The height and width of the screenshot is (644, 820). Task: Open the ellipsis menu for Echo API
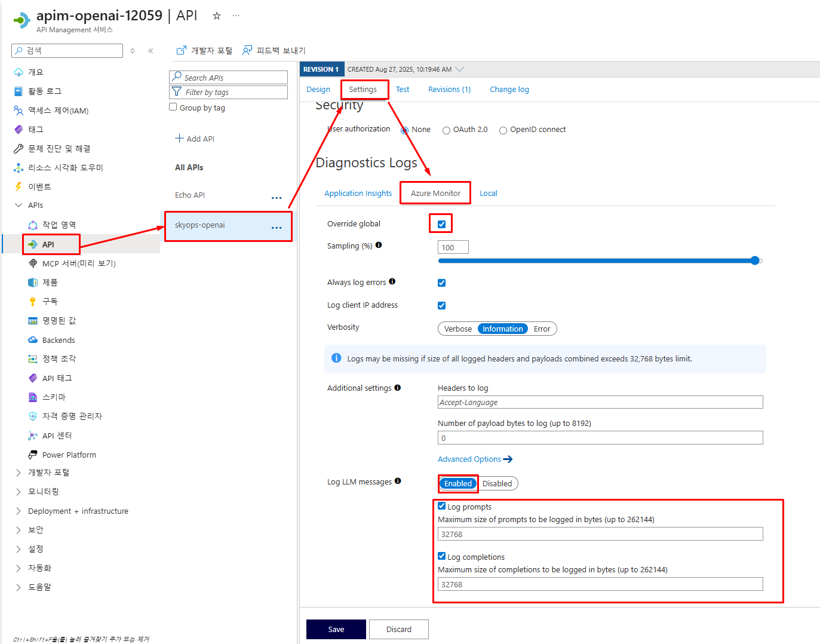277,198
